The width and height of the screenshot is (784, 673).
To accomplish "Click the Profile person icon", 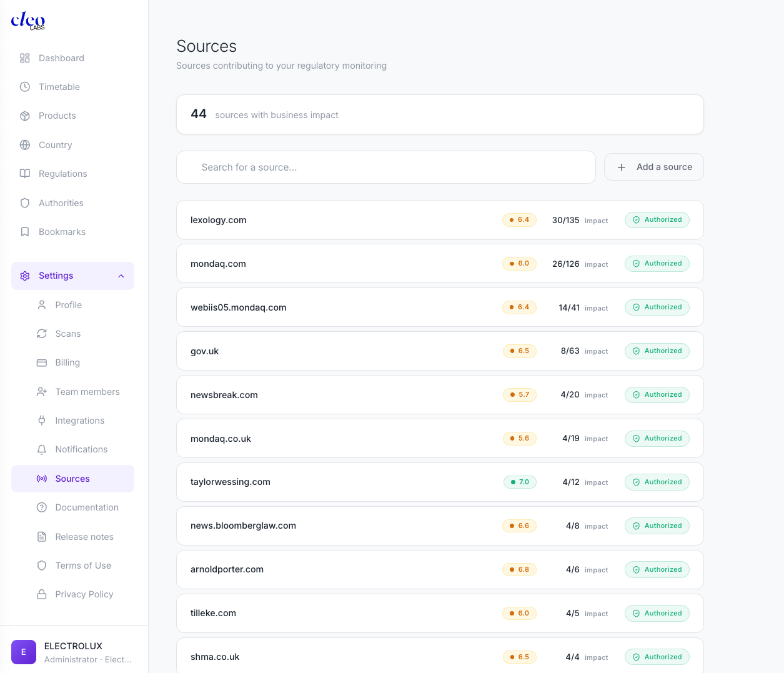I will coord(42,305).
